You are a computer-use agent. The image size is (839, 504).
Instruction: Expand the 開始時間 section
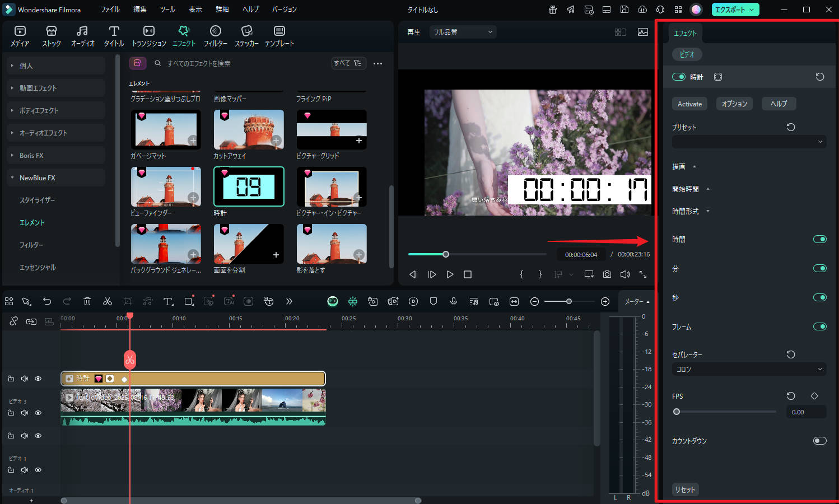tap(691, 189)
